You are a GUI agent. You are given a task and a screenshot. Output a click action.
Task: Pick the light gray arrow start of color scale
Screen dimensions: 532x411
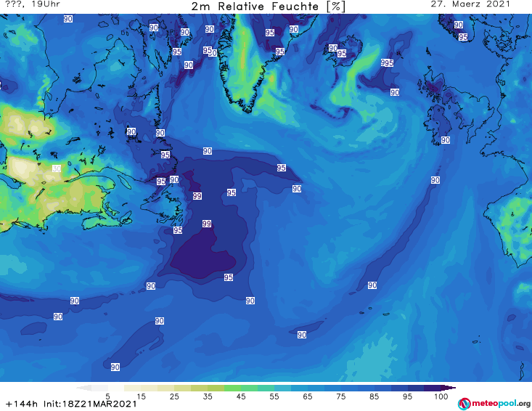coord(83,388)
